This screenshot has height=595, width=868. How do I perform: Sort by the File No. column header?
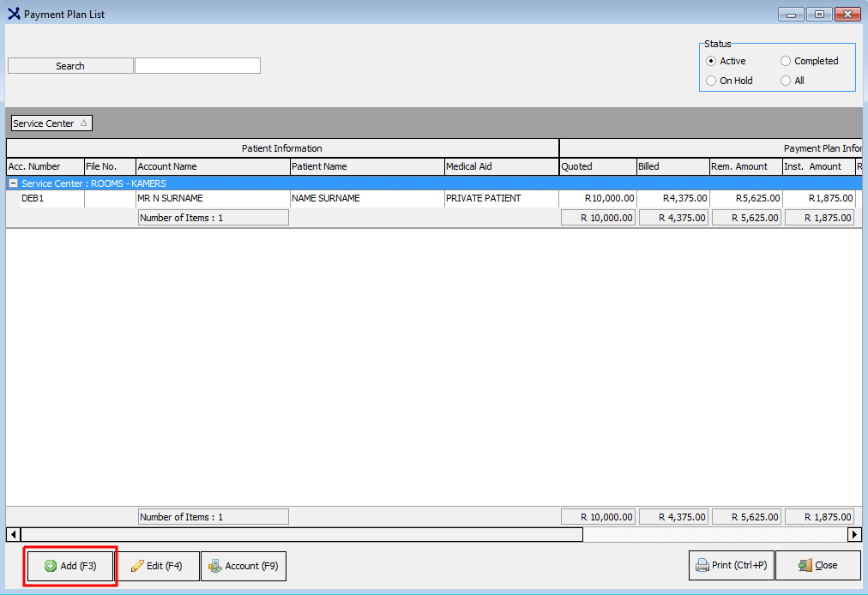(x=110, y=166)
